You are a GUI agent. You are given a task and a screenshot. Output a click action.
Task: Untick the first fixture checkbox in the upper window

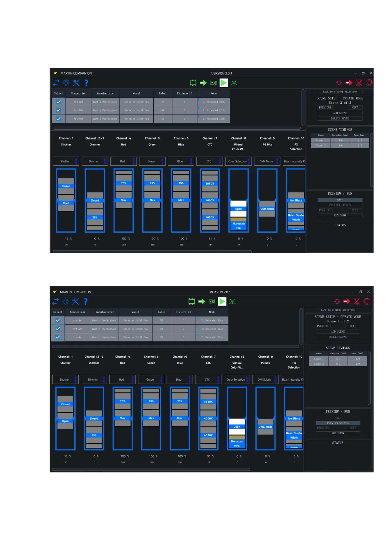click(x=58, y=102)
